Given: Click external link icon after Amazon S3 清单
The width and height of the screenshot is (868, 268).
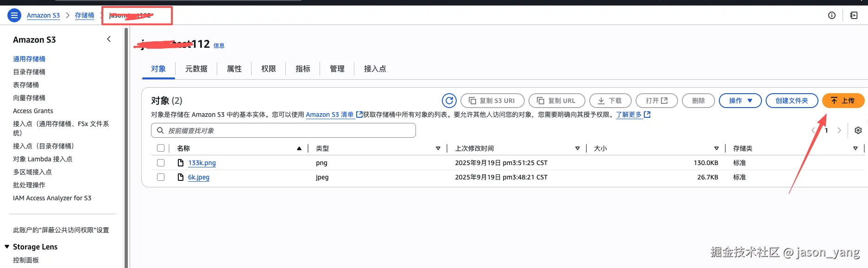Looking at the screenshot, I should [359, 115].
